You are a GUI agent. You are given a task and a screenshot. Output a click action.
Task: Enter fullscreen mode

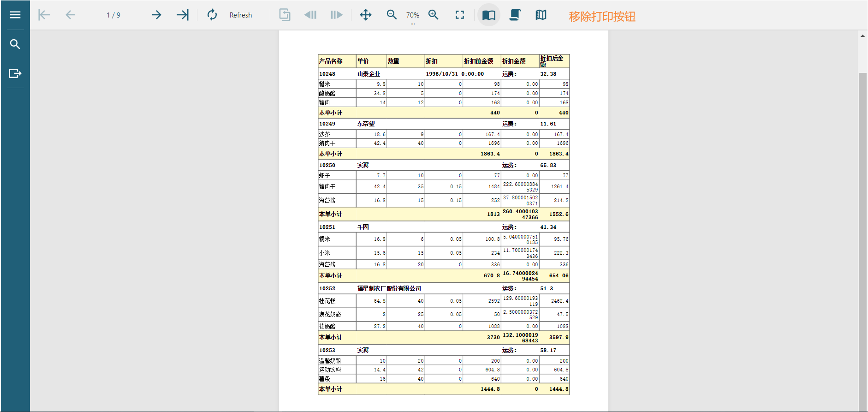click(460, 15)
